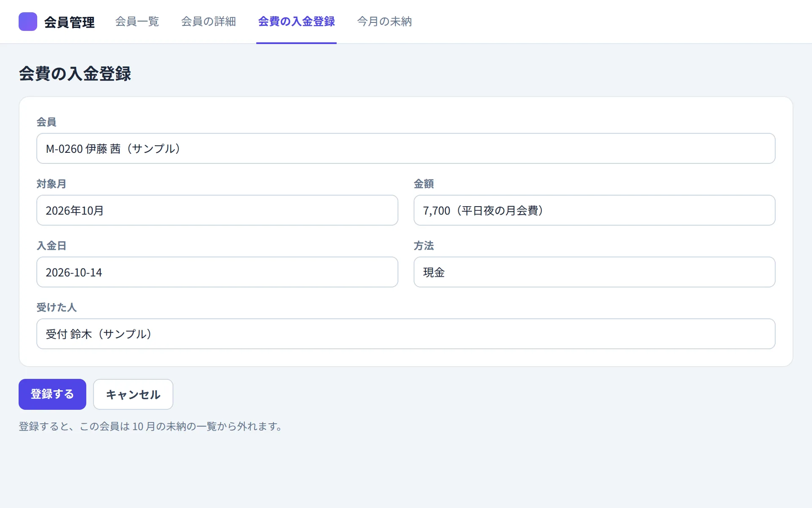This screenshot has width=812, height=508.
Task: Click the note beginning 登録すると、この会員は
Action: (x=151, y=426)
